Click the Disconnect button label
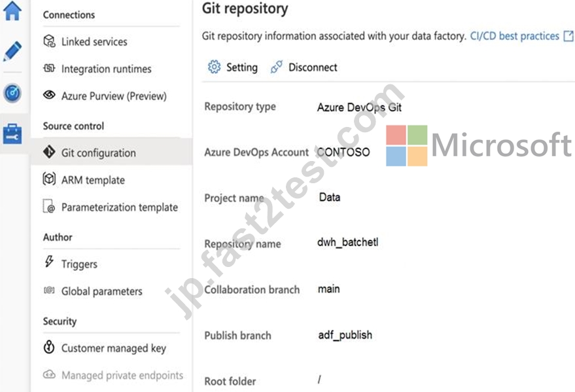Image resolution: width=575 pixels, height=392 pixels. tap(313, 67)
